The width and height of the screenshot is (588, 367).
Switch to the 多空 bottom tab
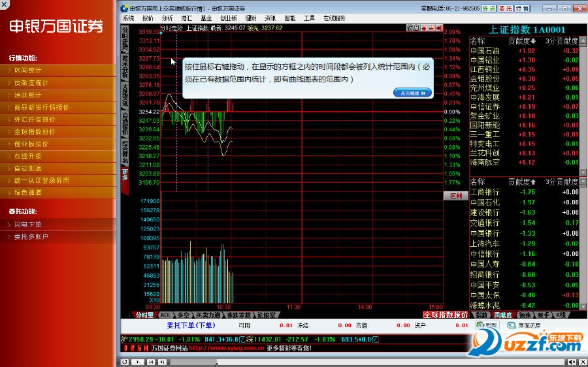[x=184, y=315]
